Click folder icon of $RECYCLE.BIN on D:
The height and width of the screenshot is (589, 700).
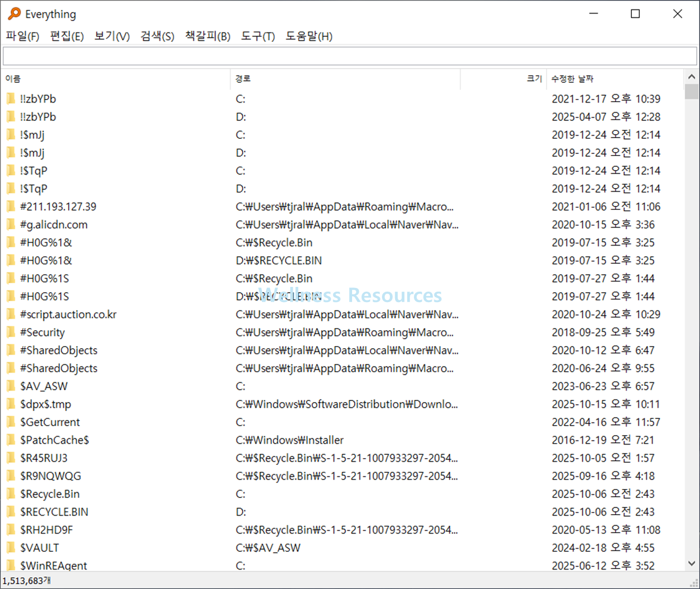tap(11, 512)
